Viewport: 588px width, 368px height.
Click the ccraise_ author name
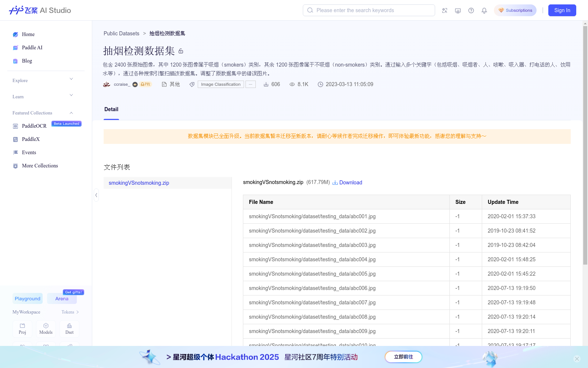122,84
